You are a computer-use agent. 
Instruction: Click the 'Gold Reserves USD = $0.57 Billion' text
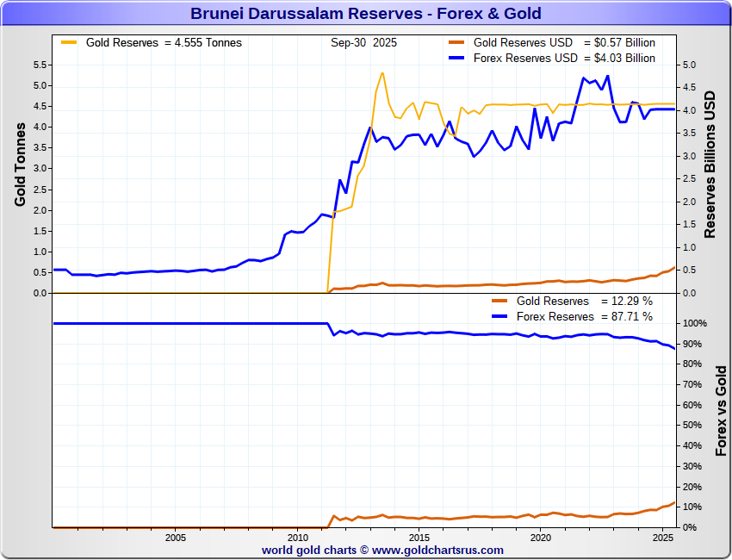(564, 42)
